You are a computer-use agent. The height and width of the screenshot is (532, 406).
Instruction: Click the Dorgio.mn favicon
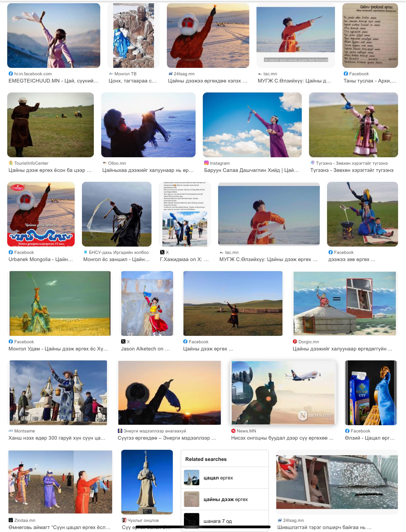(295, 342)
